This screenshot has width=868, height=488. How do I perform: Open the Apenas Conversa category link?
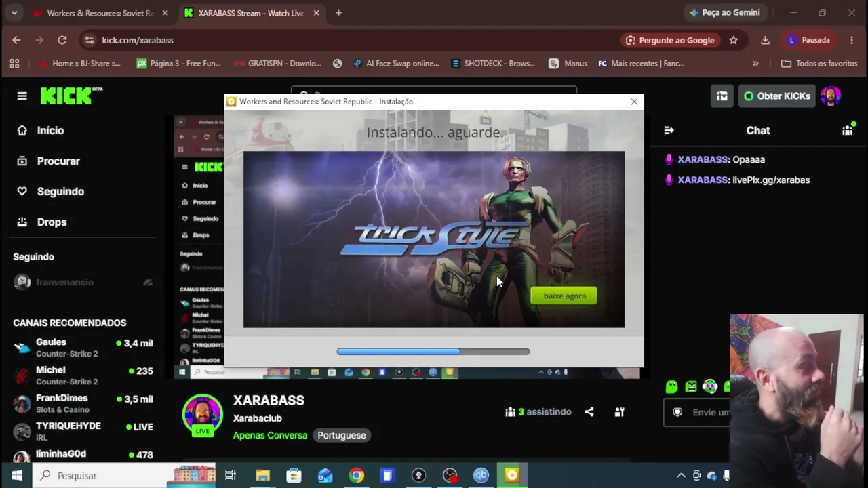pyautogui.click(x=270, y=435)
